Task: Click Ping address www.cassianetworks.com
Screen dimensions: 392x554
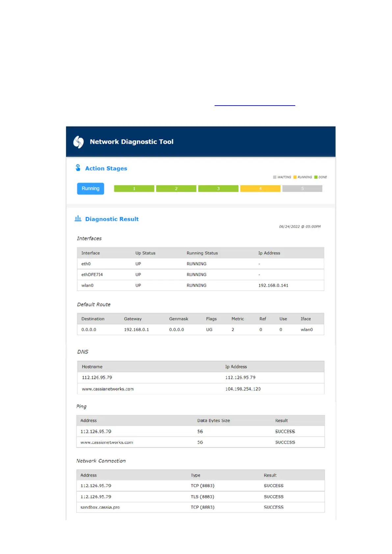Action: (107, 442)
